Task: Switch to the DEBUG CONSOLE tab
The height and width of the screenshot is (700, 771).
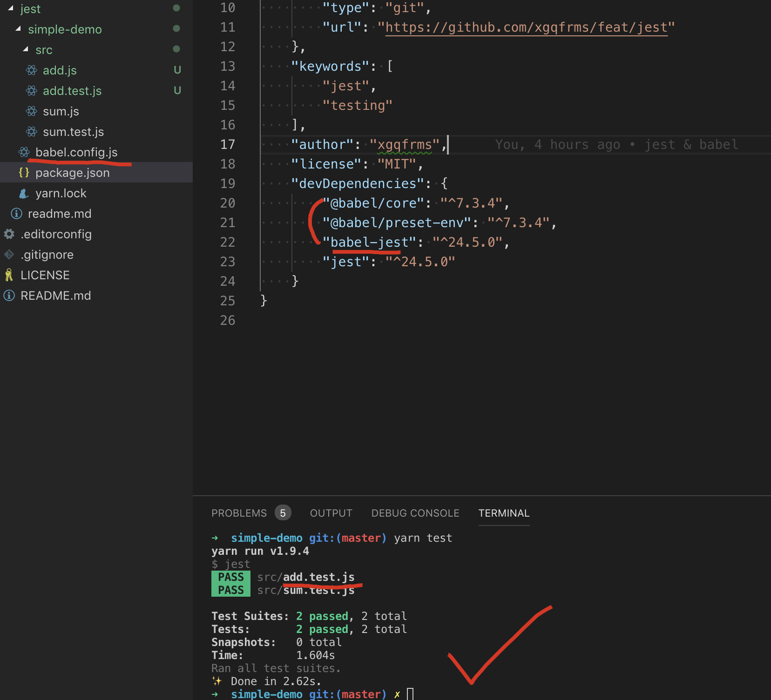Action: pyautogui.click(x=415, y=513)
